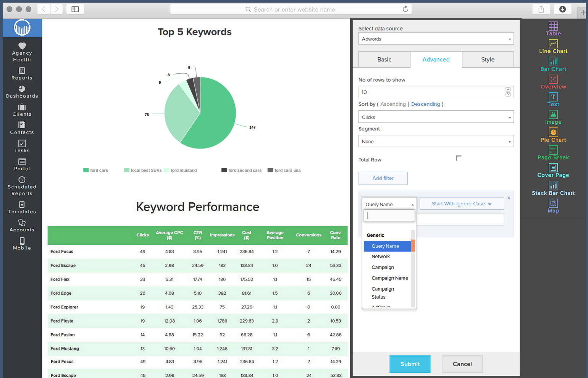
Task: Expand the Segment dropdown
Action: point(436,141)
